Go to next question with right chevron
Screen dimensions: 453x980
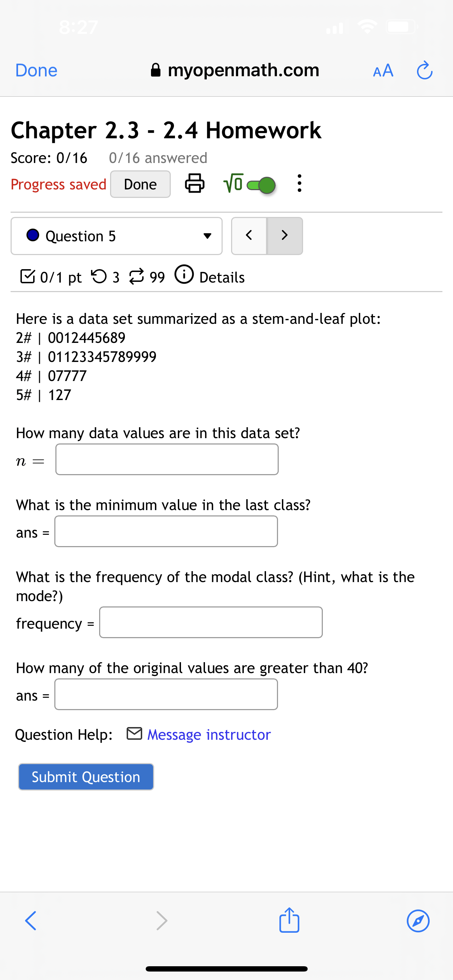[284, 236]
